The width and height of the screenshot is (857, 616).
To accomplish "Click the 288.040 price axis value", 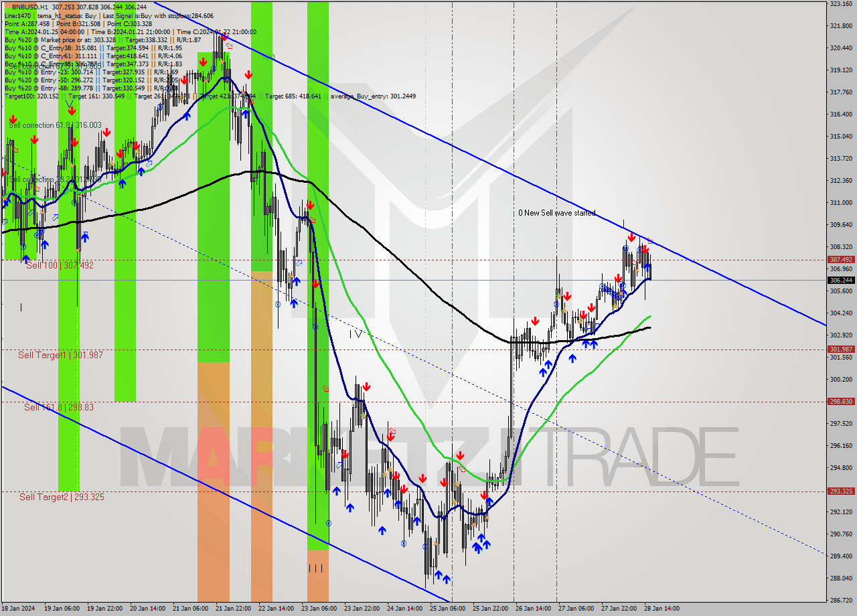I will (x=841, y=579).
